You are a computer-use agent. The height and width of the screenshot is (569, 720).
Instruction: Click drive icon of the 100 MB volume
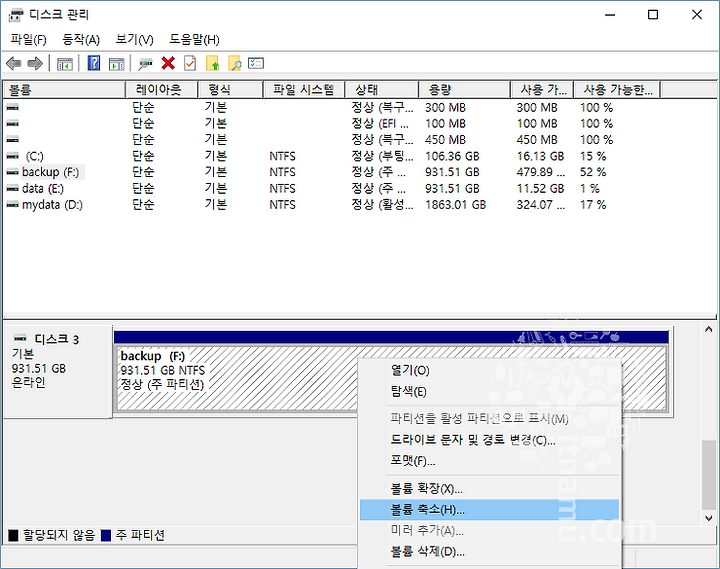[x=12, y=124]
